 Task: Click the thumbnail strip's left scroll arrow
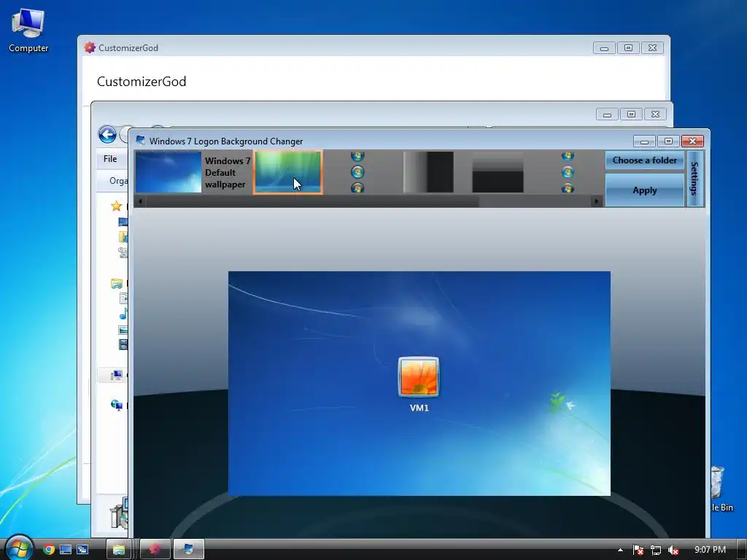[x=140, y=201]
